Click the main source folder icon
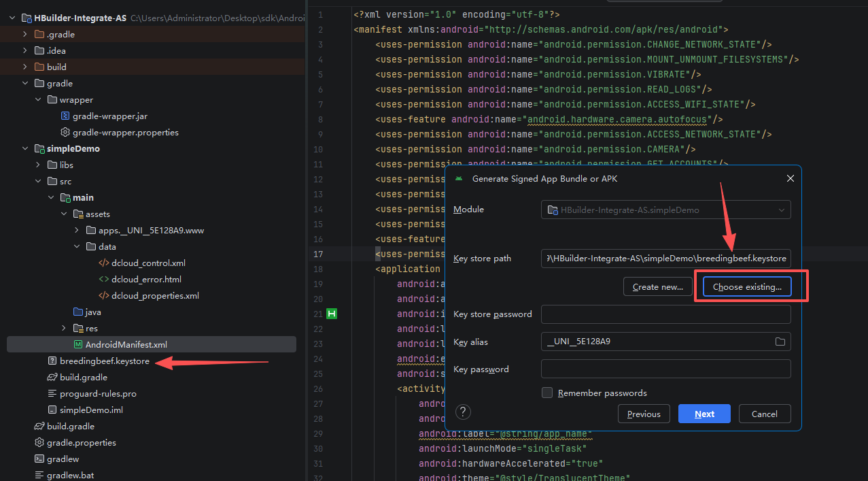Screen dimensions: 868x481 (x=65, y=197)
